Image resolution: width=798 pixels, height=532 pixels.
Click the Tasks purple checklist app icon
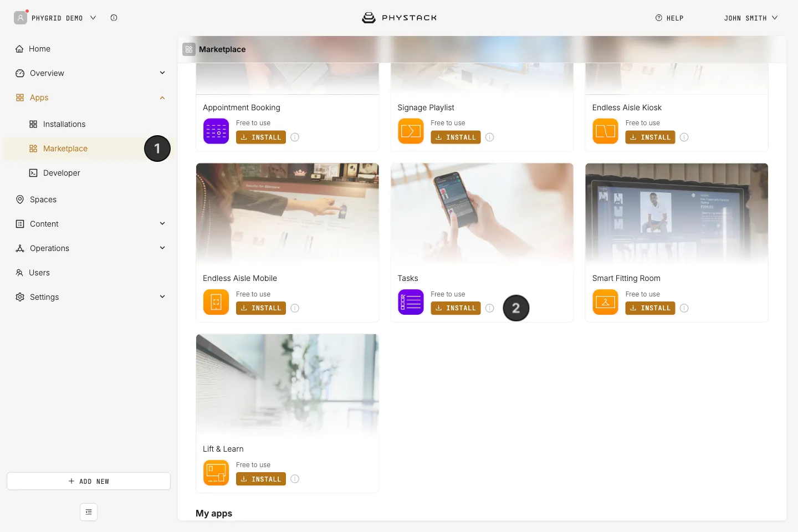(411, 302)
